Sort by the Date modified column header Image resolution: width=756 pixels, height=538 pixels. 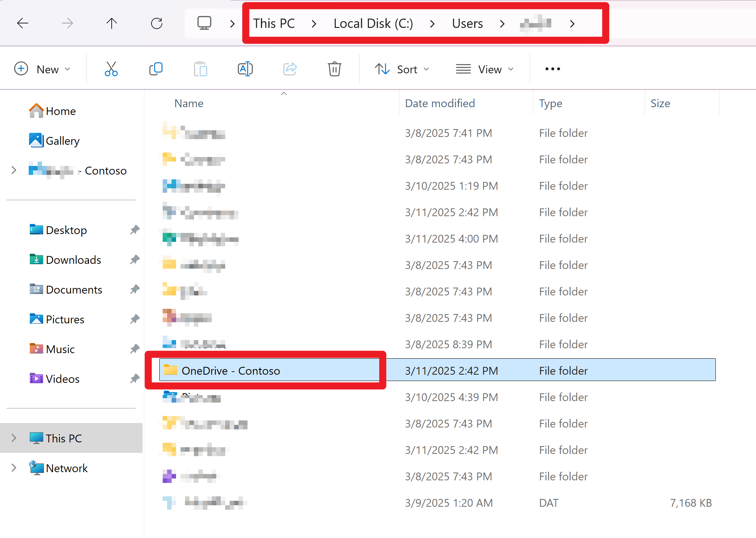pos(440,103)
